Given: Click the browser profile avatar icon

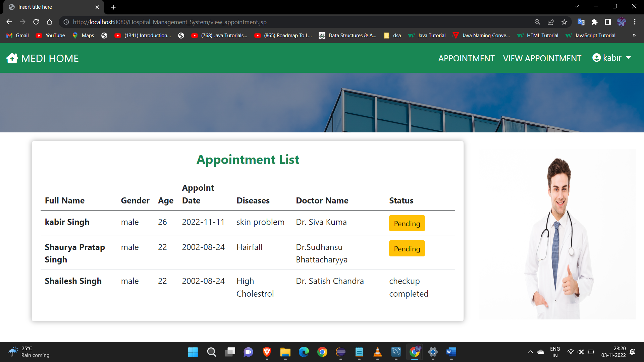Looking at the screenshot, I should [x=621, y=22].
